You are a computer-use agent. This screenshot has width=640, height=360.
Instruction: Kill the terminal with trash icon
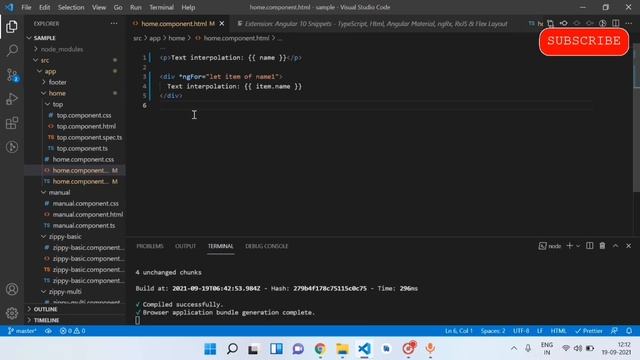click(x=602, y=246)
